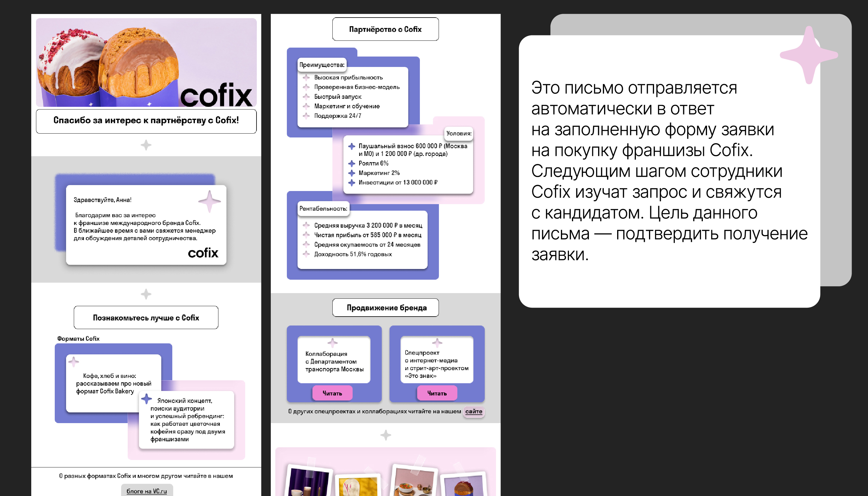Viewport: 868px width, 496px height.
Task: Open the блоге на VC.ru link
Action: click(x=147, y=491)
